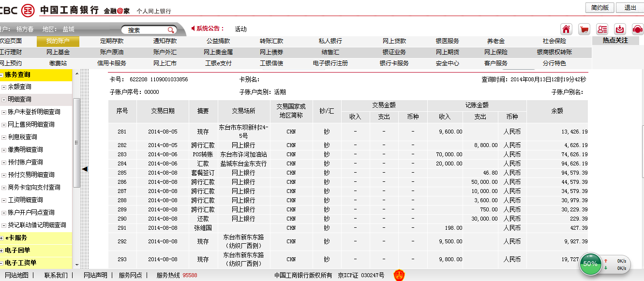Expand the e卡服务 section

[x=2, y=238]
